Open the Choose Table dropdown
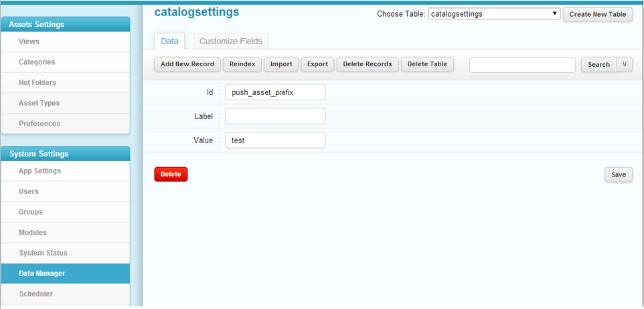This screenshot has height=309, width=644. point(494,14)
